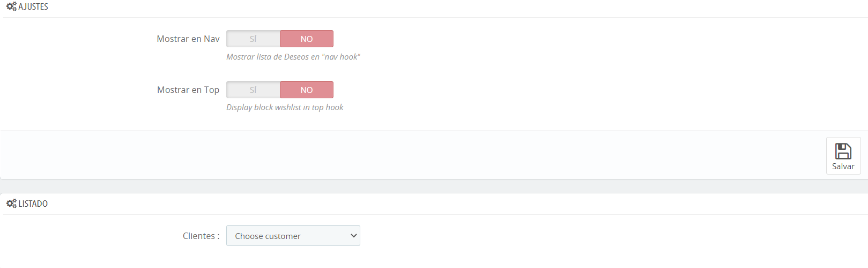Screen dimensions: 868x268
Task: Click the AJUSTES panel heading
Action: 33,6
